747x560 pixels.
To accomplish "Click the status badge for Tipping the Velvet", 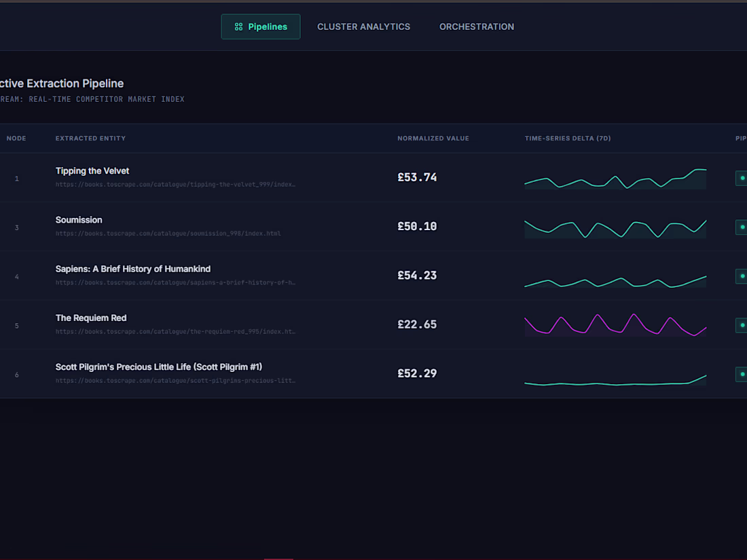I will click(x=742, y=178).
